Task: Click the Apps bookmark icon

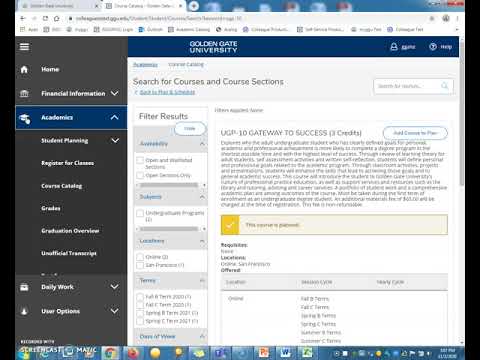Action: 23,29
